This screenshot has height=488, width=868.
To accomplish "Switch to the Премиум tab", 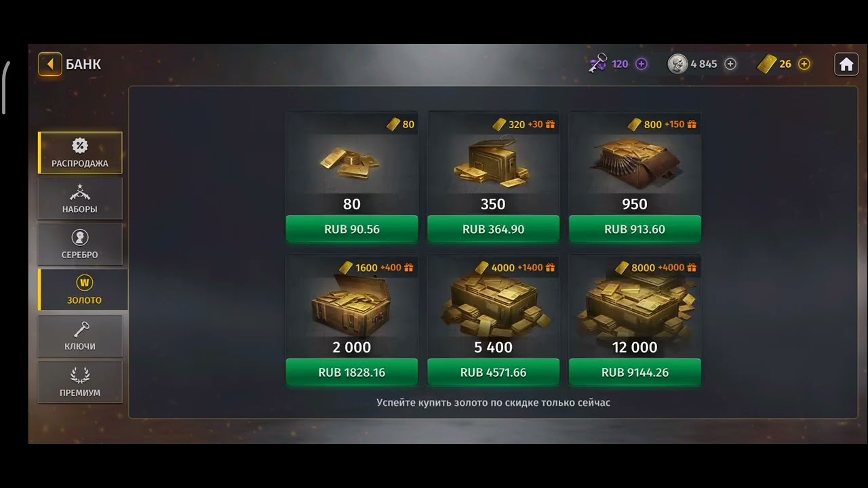I will click(80, 382).
